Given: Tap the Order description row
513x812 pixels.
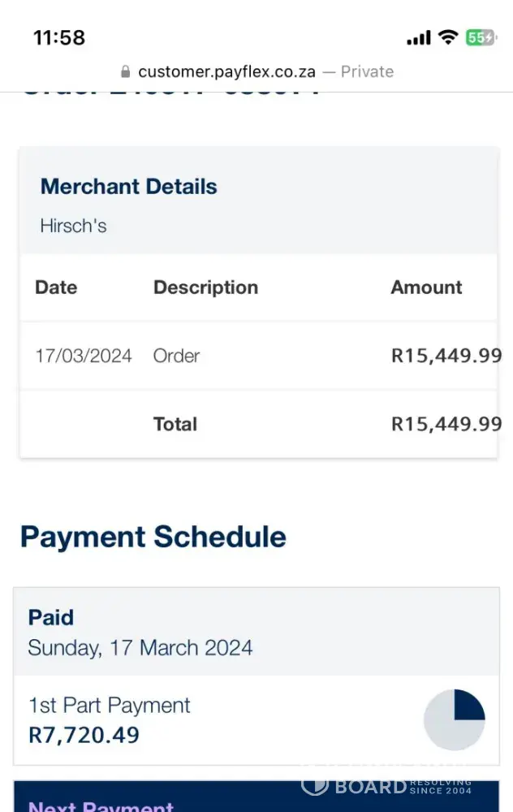Looking at the screenshot, I should (x=176, y=356).
